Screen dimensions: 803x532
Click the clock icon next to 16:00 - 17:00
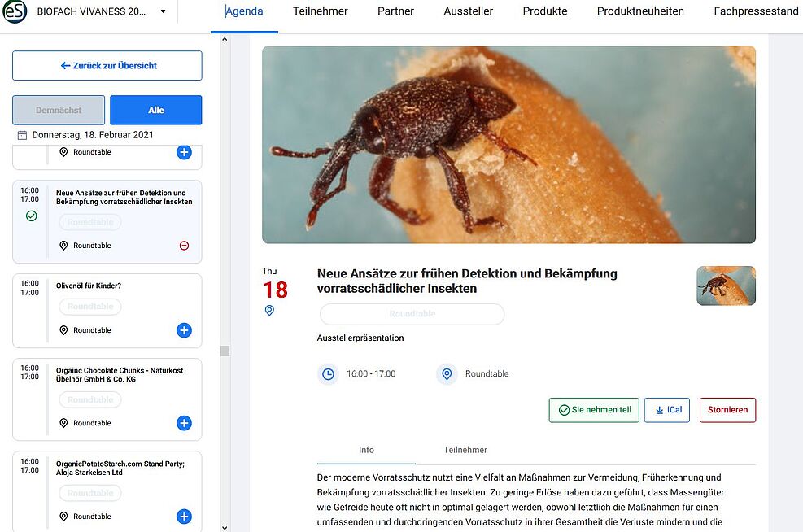[329, 373]
